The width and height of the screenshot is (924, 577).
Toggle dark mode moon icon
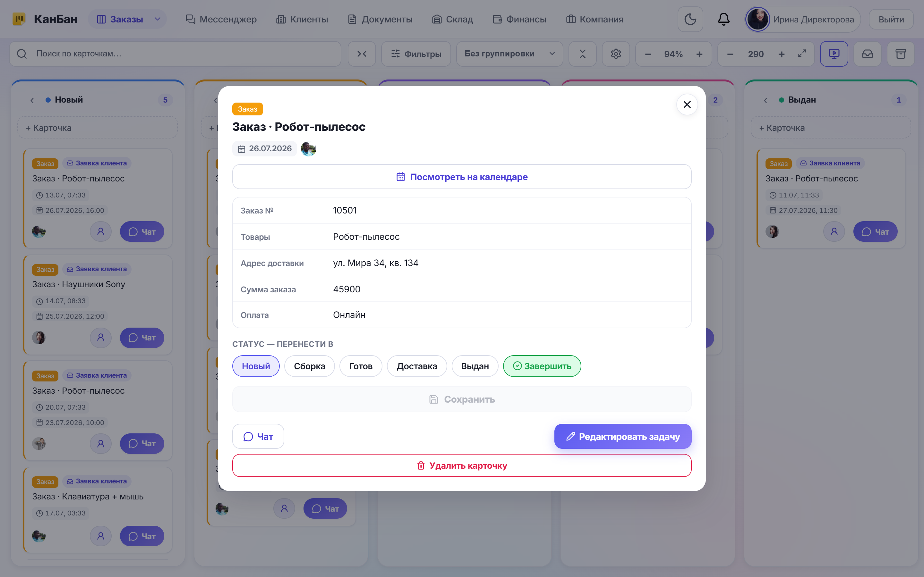point(690,19)
